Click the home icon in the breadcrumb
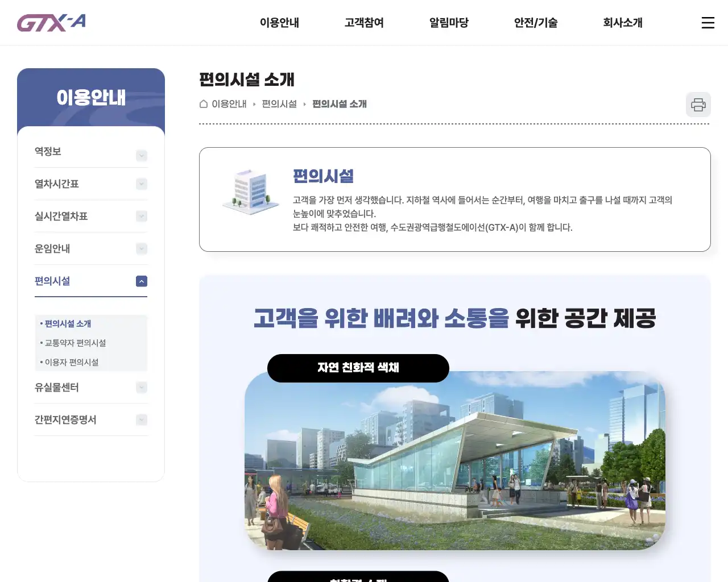 [202, 103]
